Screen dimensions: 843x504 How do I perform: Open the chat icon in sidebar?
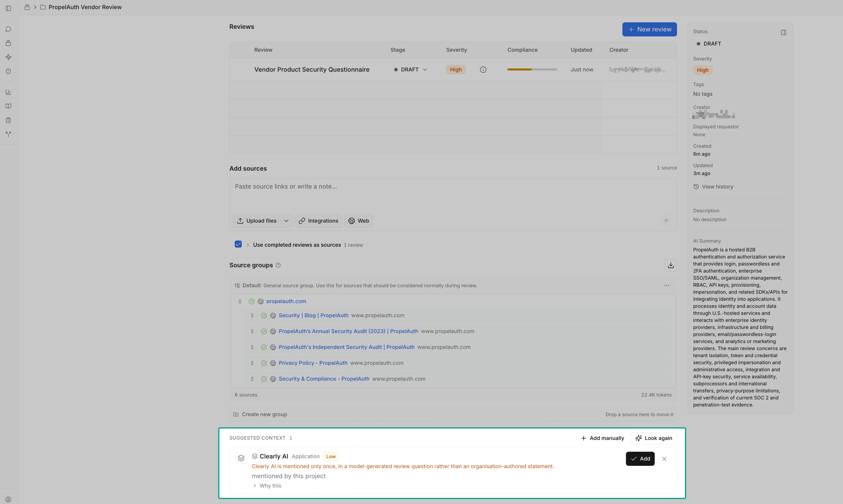(x=9, y=29)
